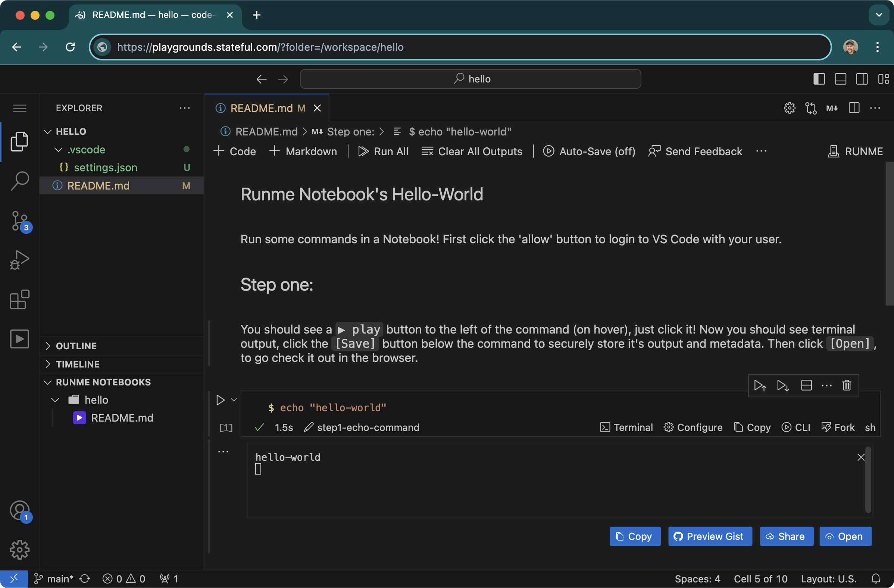The width and height of the screenshot is (894, 588).
Task: Open Terminal from cell status bar
Action: (x=626, y=428)
